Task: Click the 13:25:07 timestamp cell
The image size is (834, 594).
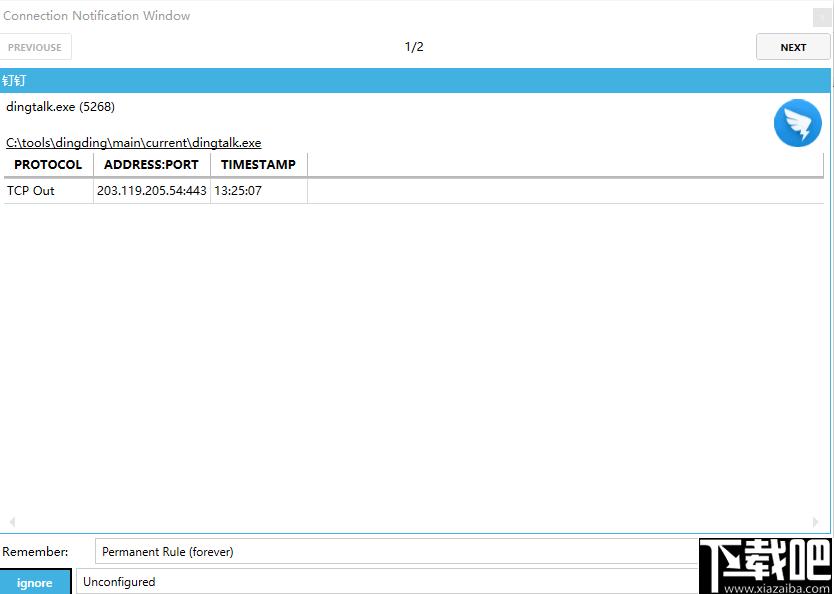Action: 238,191
